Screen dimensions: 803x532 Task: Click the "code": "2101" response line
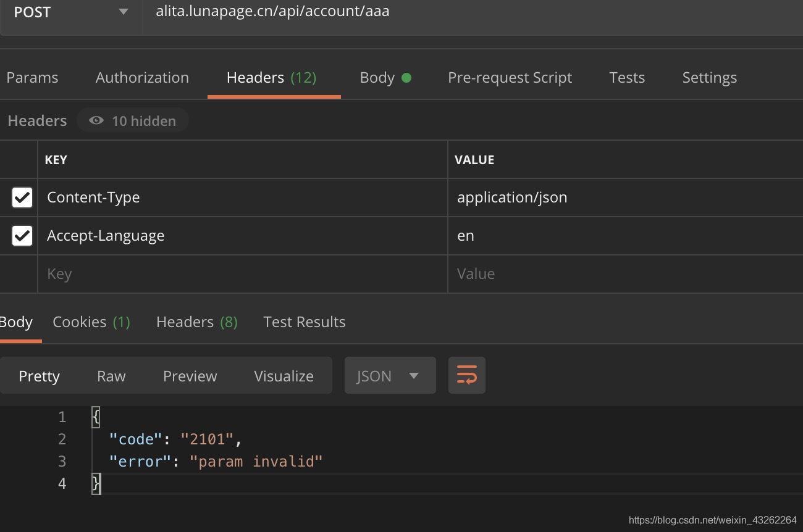pyautogui.click(x=175, y=439)
